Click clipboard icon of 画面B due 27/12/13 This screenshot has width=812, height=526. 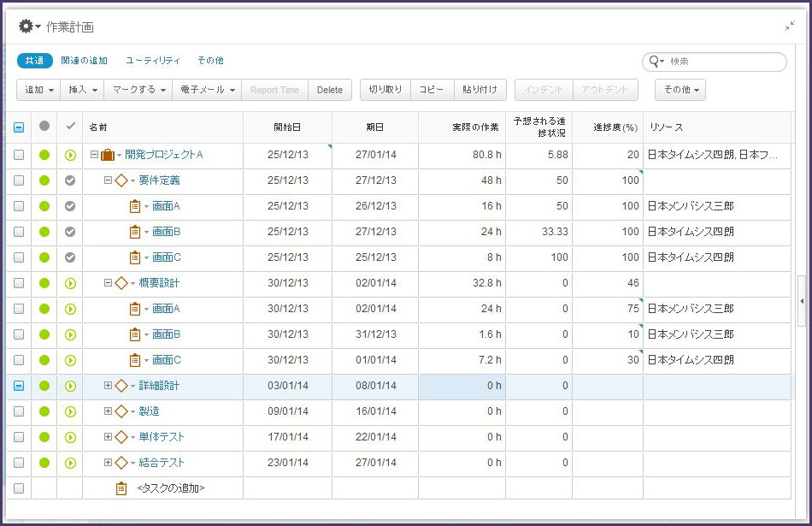(x=135, y=232)
